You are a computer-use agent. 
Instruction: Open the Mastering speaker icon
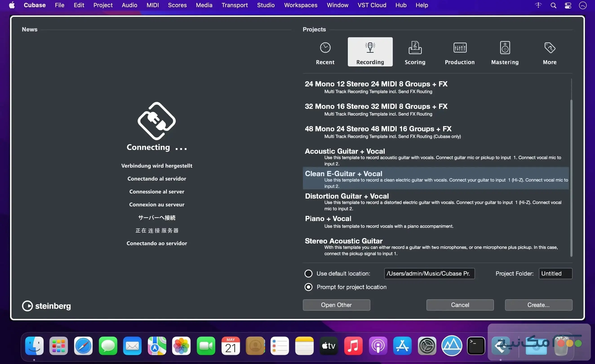(505, 48)
